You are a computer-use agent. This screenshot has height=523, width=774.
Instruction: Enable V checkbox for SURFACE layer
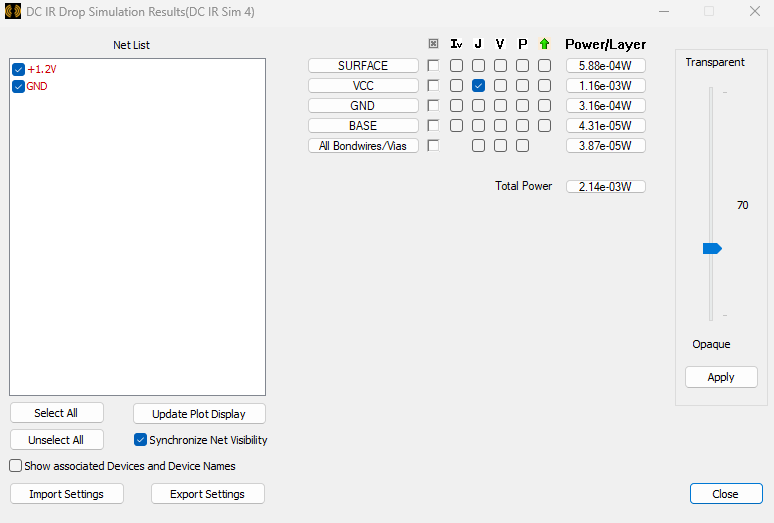pyautogui.click(x=500, y=66)
